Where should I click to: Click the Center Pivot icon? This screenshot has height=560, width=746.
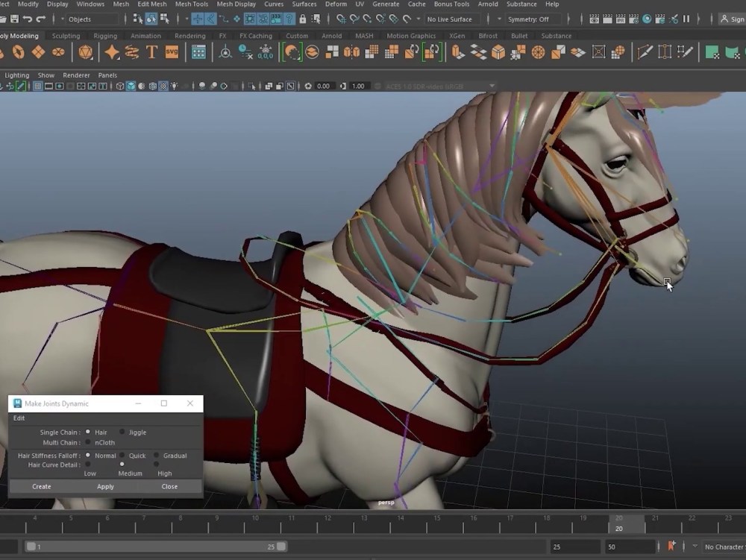(x=225, y=51)
